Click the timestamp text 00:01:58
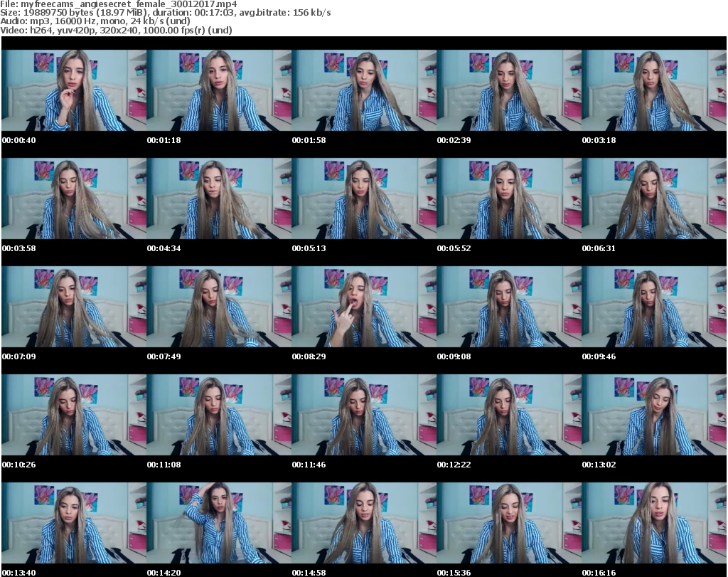Image resolution: width=728 pixels, height=577 pixels. point(309,140)
